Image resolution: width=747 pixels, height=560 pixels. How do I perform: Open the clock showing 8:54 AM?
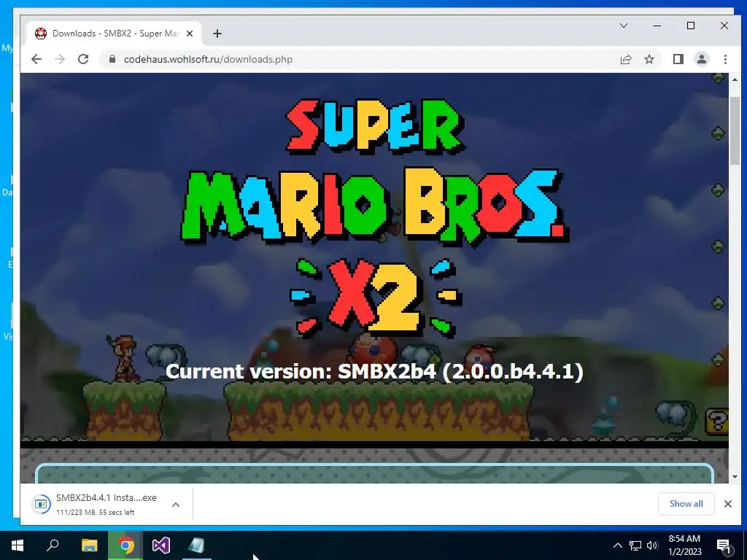pyautogui.click(x=684, y=545)
